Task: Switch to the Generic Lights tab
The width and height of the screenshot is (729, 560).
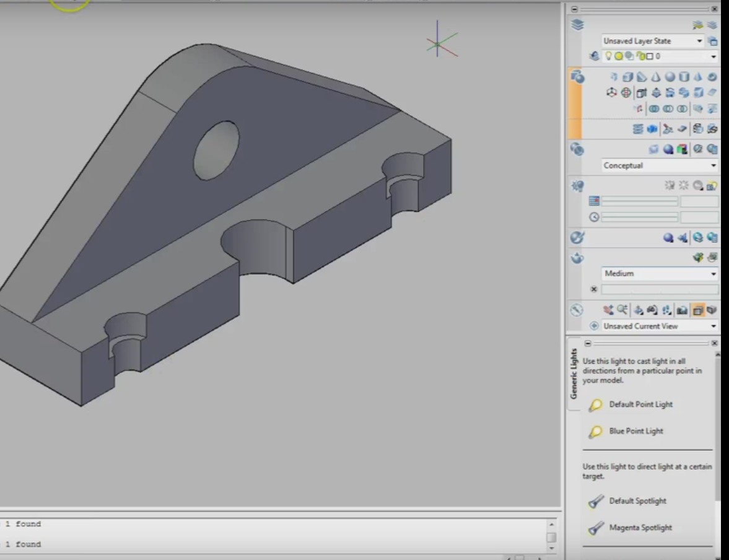Action: [x=574, y=372]
